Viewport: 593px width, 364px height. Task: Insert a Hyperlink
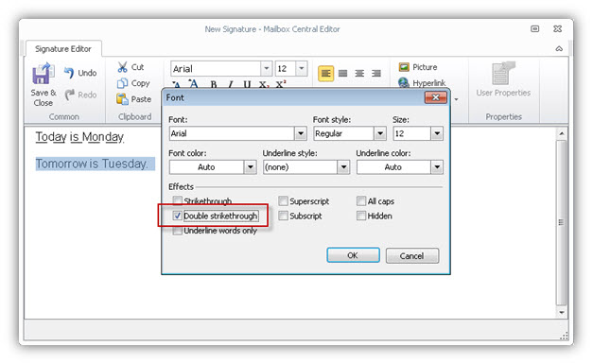(x=422, y=83)
